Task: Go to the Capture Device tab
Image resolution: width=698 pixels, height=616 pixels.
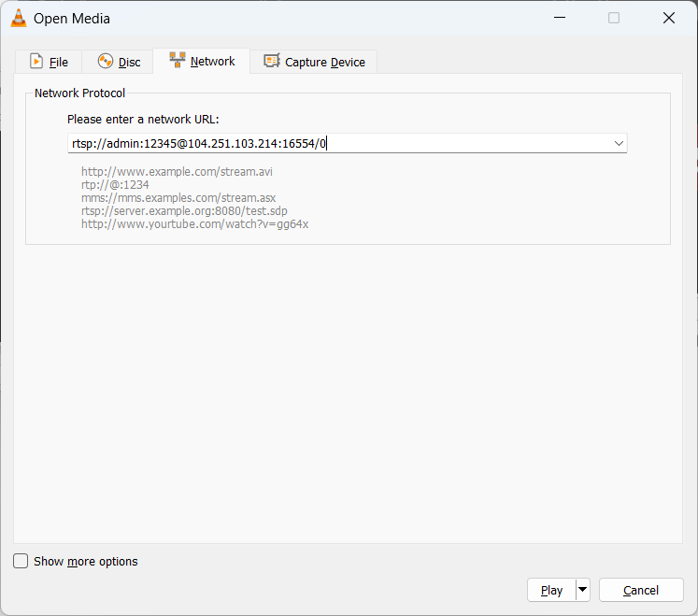Action: coord(324,62)
